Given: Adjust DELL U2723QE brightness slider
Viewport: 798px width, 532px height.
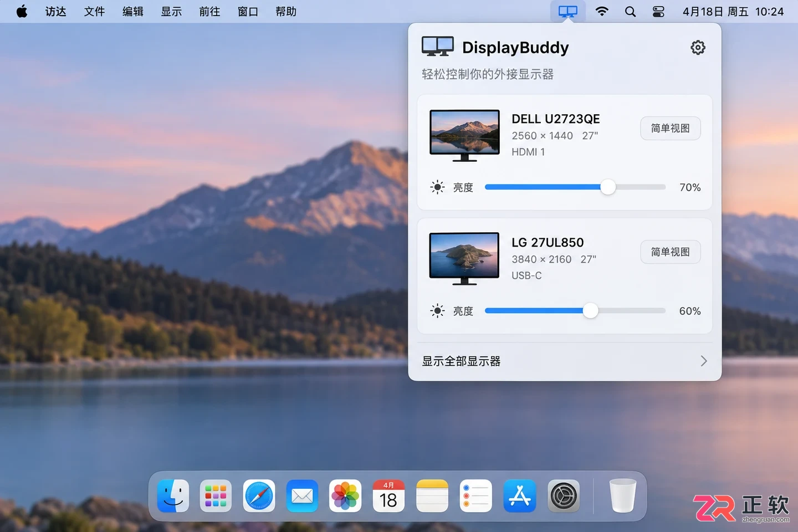Looking at the screenshot, I should pos(575,187).
